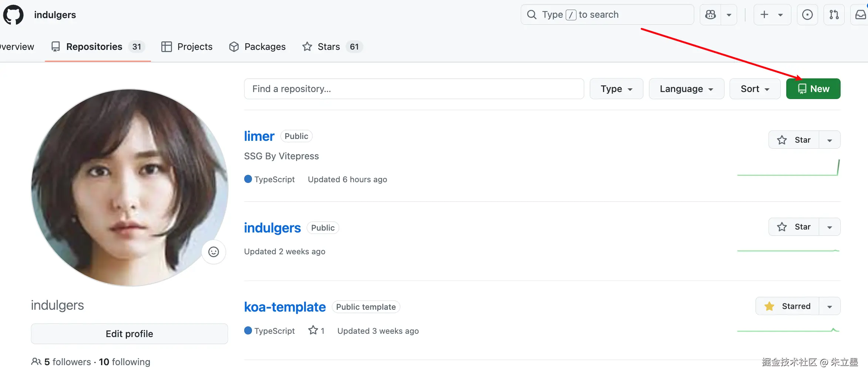
Task: Expand the Type filter dropdown
Action: point(616,89)
